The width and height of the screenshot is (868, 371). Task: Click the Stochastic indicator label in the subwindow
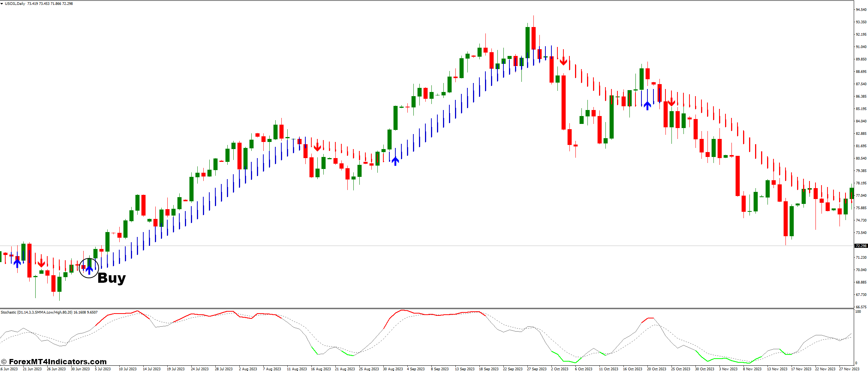(x=49, y=312)
